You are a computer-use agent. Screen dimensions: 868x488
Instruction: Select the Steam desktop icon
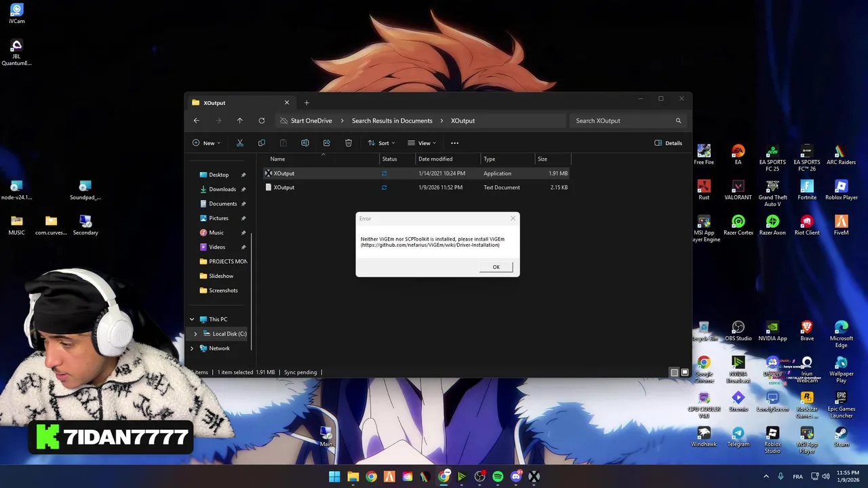[841, 436]
